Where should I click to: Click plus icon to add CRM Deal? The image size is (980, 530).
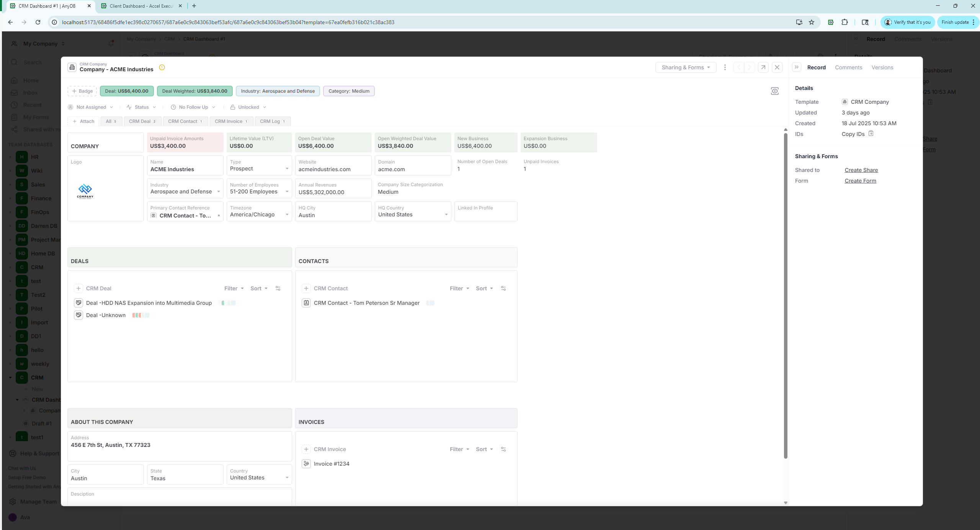click(78, 288)
